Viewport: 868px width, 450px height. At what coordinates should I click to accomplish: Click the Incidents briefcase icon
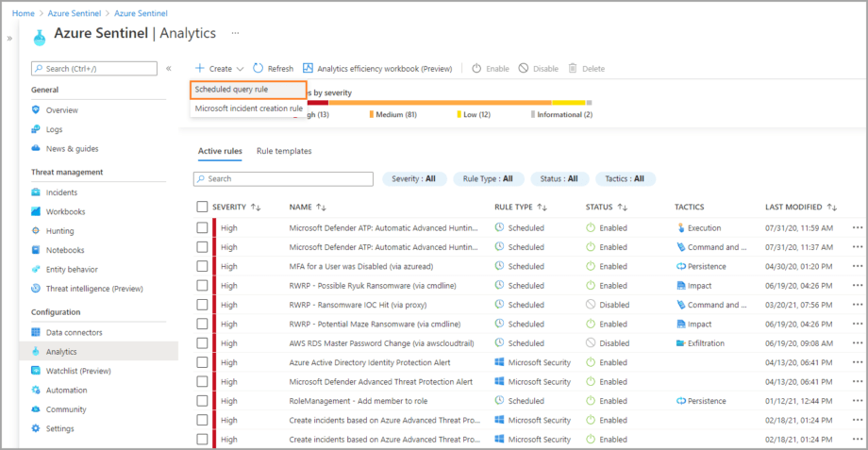[36, 192]
